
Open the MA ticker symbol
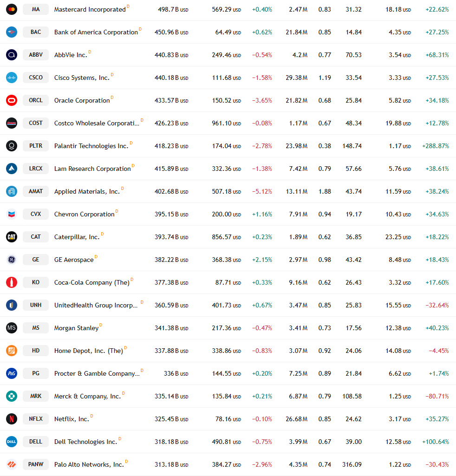pos(36,9)
